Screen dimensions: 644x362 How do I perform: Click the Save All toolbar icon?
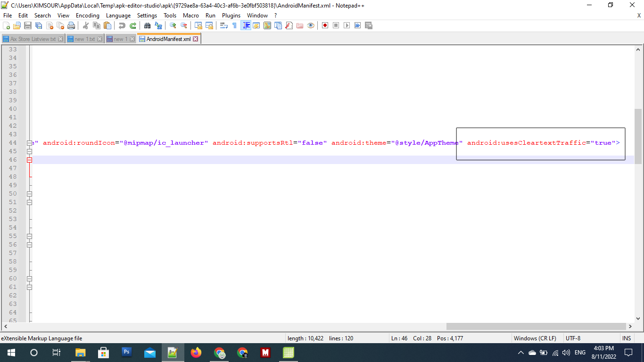pyautogui.click(x=39, y=25)
